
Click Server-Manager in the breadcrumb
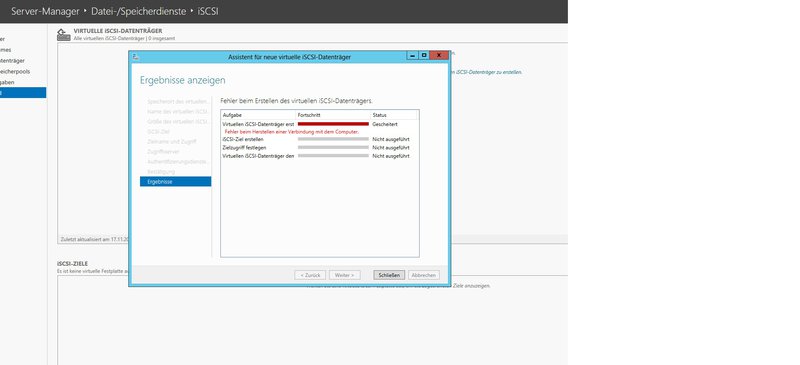[x=45, y=11]
